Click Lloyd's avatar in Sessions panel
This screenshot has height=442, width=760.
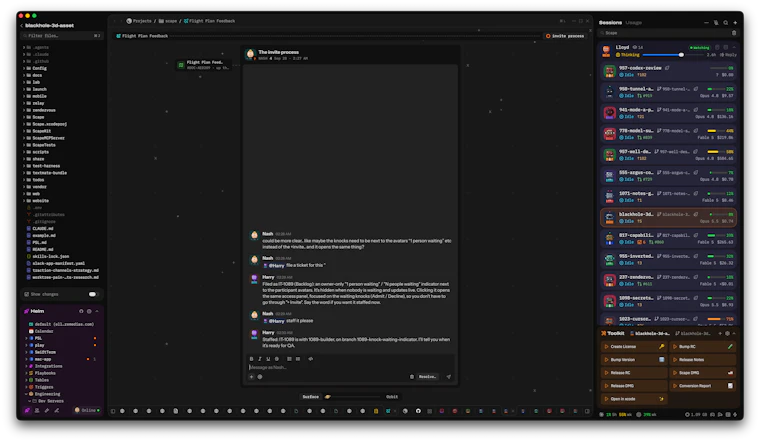tap(606, 51)
